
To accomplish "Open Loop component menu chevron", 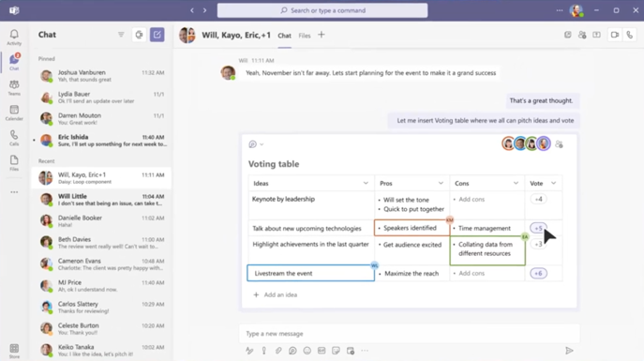I will click(x=262, y=144).
